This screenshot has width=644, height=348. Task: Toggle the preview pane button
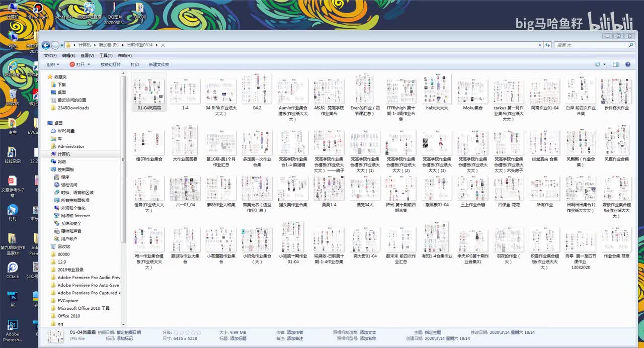click(615, 64)
